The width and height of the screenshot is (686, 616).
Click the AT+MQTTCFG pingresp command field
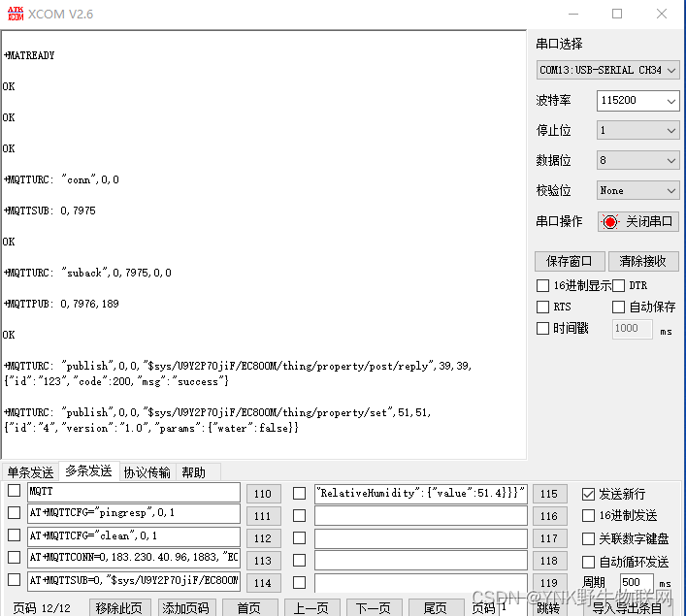point(134,513)
